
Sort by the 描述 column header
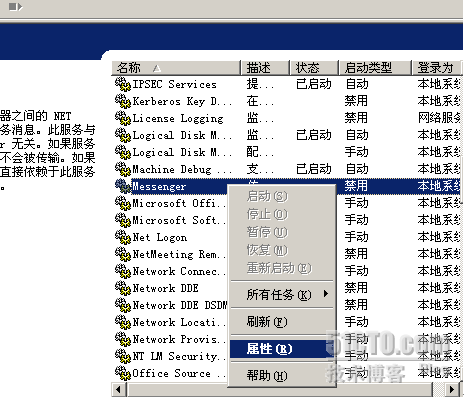tap(265, 68)
